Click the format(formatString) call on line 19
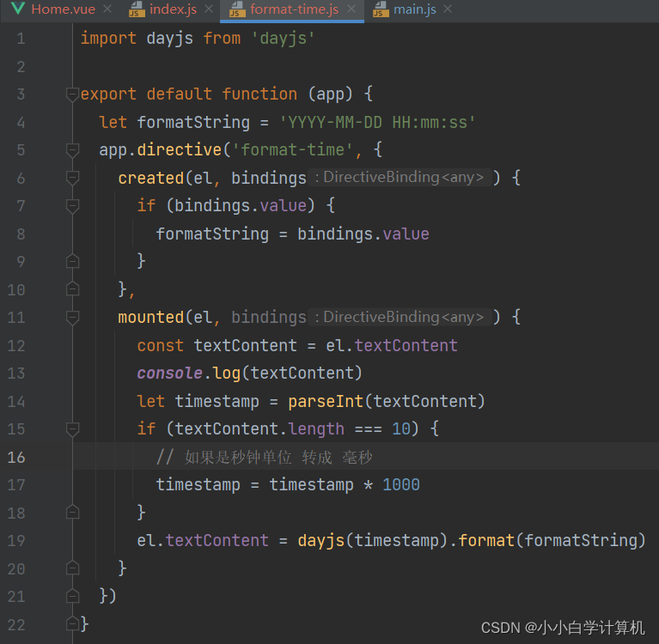 click(552, 541)
